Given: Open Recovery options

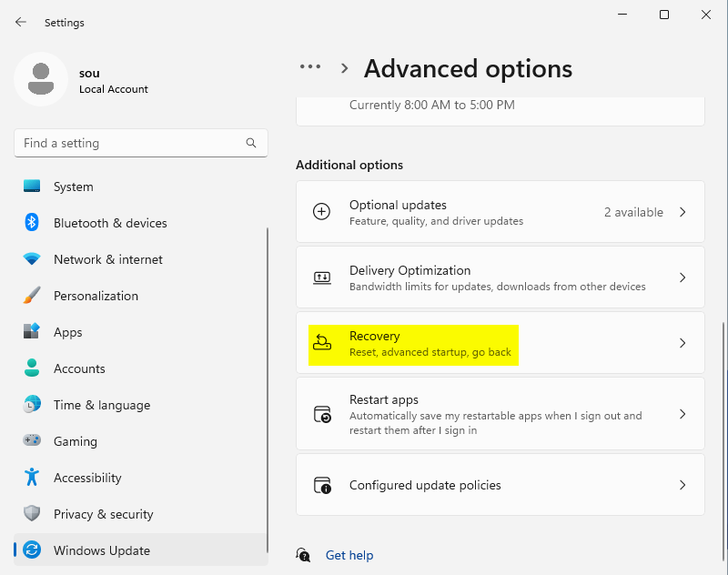Looking at the screenshot, I should point(500,342).
